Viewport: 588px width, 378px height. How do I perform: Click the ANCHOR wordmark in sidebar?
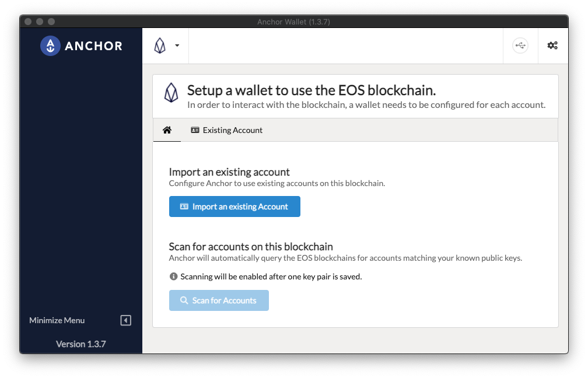(x=93, y=46)
